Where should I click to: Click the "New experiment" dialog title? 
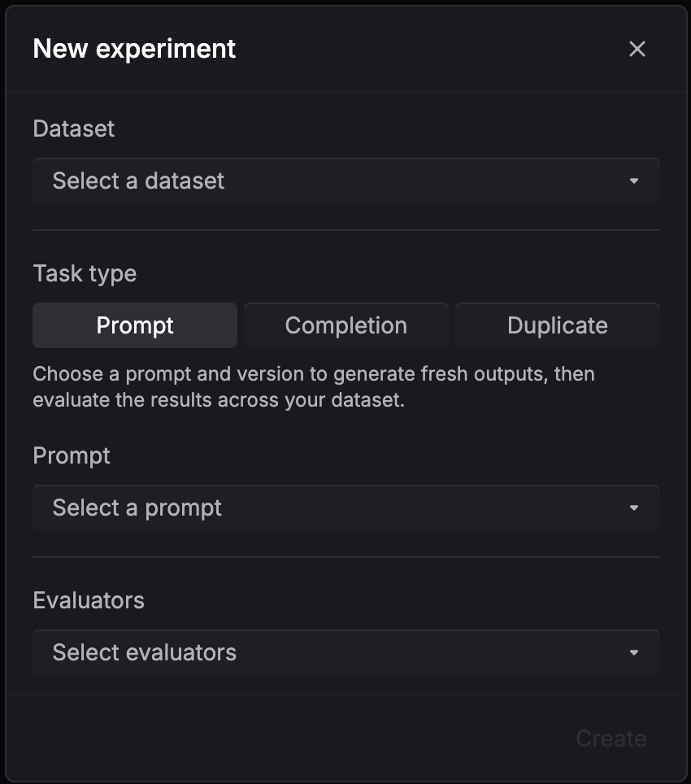pos(134,49)
